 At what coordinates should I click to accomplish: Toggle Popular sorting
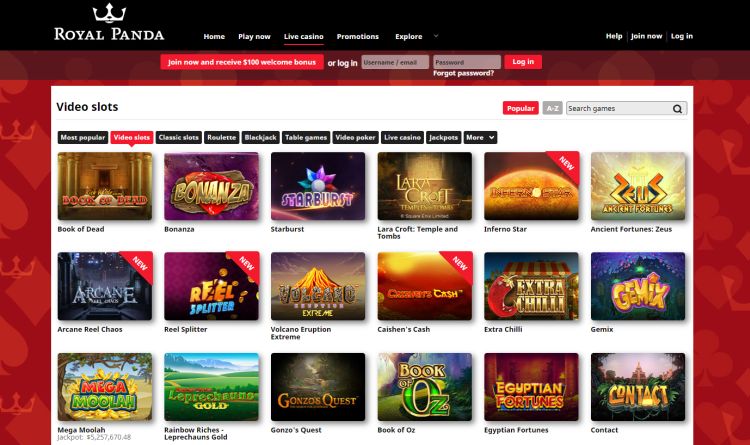(x=520, y=108)
